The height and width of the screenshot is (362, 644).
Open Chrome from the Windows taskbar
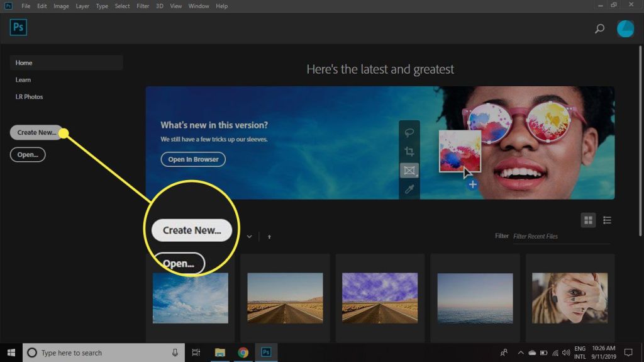tap(243, 353)
